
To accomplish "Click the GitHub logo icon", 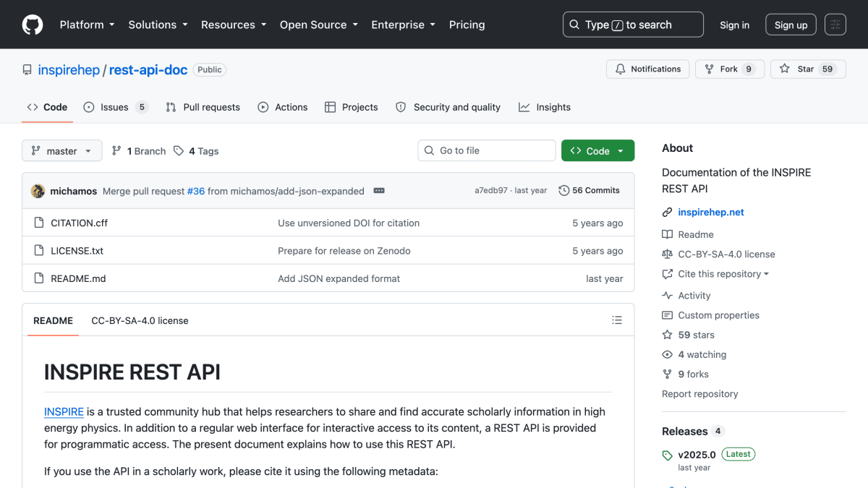I will pyautogui.click(x=33, y=25).
